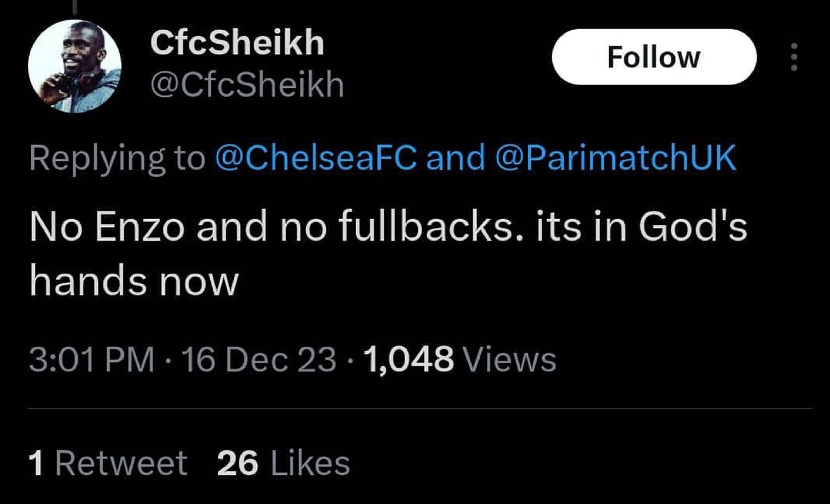Click the "Views" label

pos(509,360)
